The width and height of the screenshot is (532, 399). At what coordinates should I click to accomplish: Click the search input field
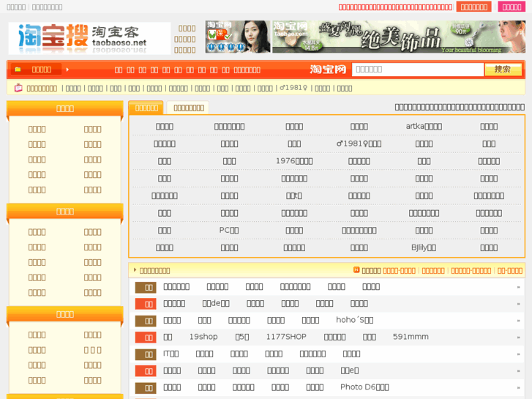418,70
